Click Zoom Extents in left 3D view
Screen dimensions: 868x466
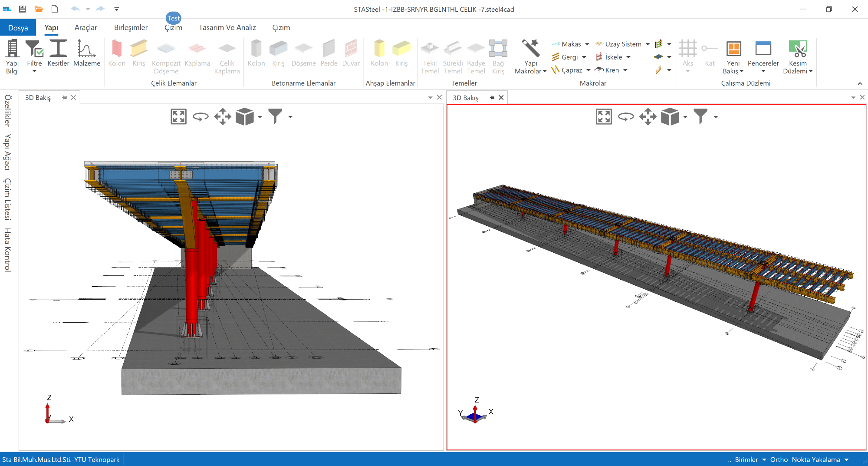tap(178, 116)
